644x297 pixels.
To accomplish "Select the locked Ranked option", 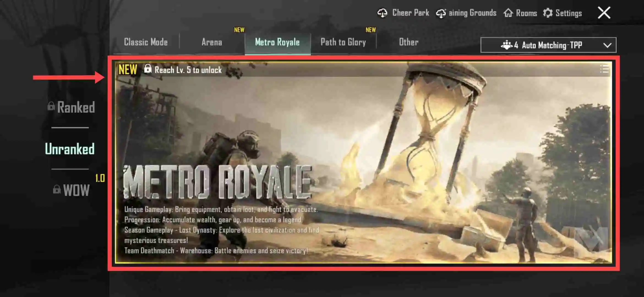I will [71, 107].
